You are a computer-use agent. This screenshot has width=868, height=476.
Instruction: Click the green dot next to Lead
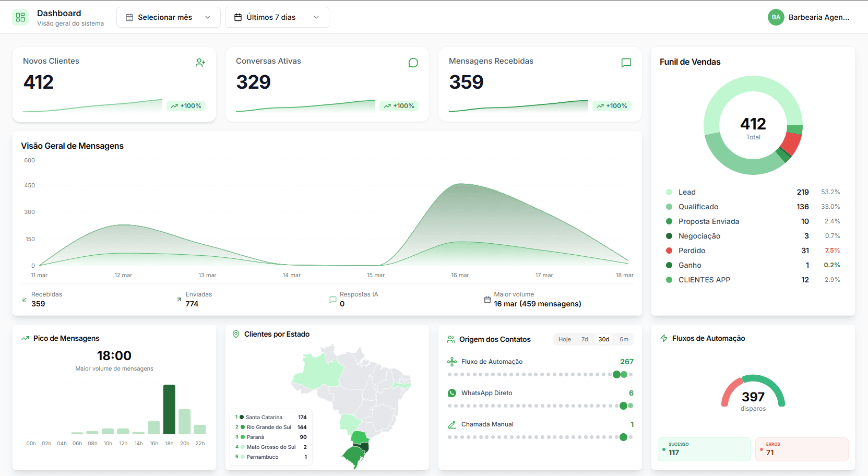click(669, 192)
